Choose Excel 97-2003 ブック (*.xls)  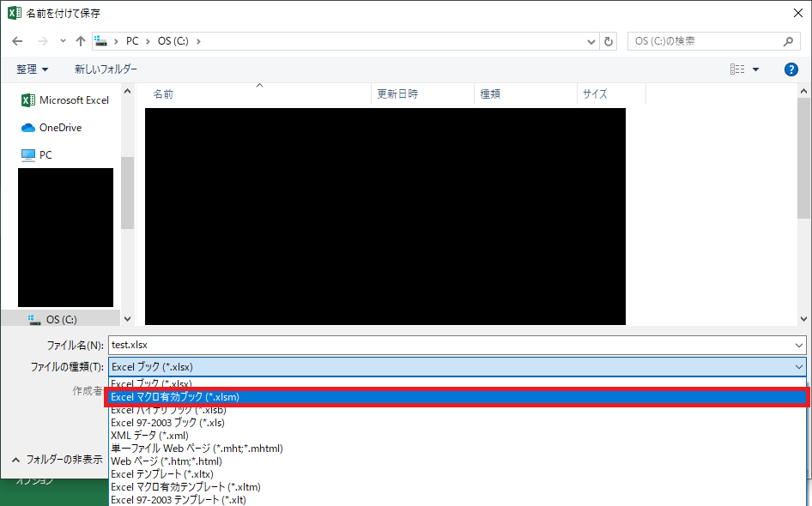[458, 423]
